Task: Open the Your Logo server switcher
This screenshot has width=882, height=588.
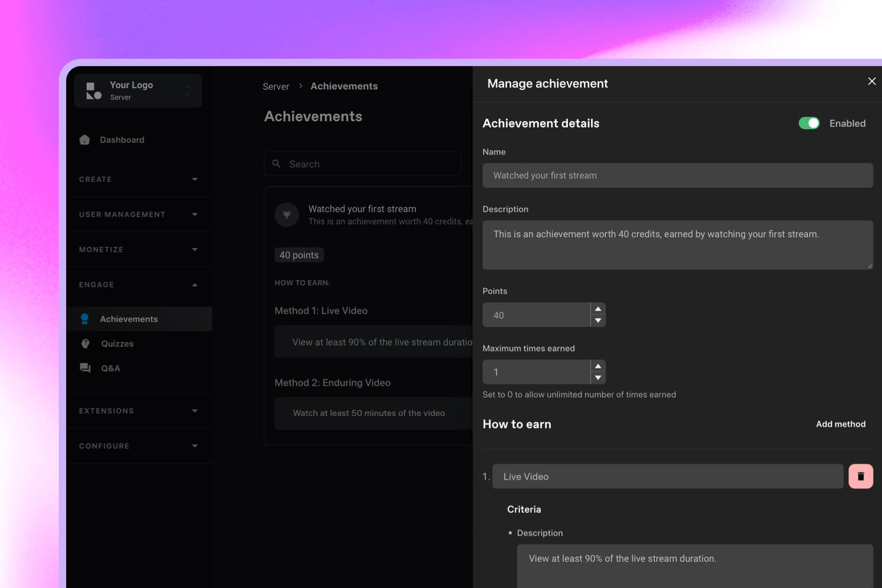Action: 138,91
